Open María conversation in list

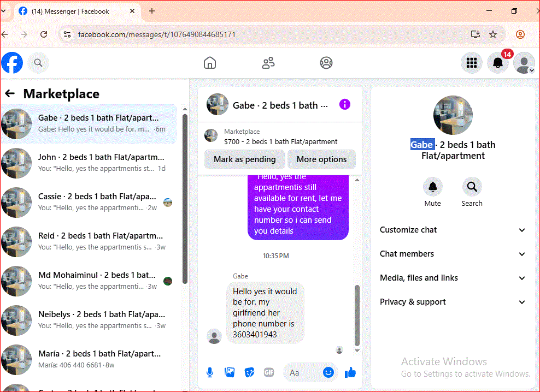tap(89, 359)
